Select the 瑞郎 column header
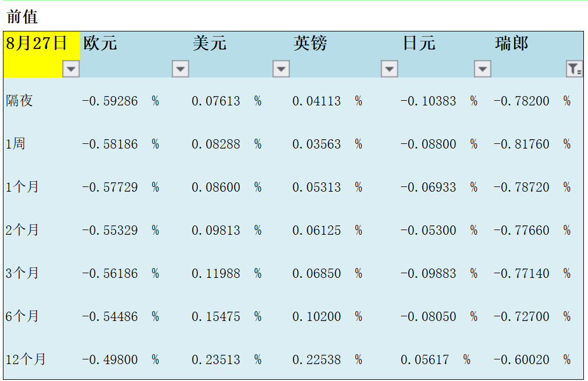The height and width of the screenshot is (381, 588). [511, 44]
